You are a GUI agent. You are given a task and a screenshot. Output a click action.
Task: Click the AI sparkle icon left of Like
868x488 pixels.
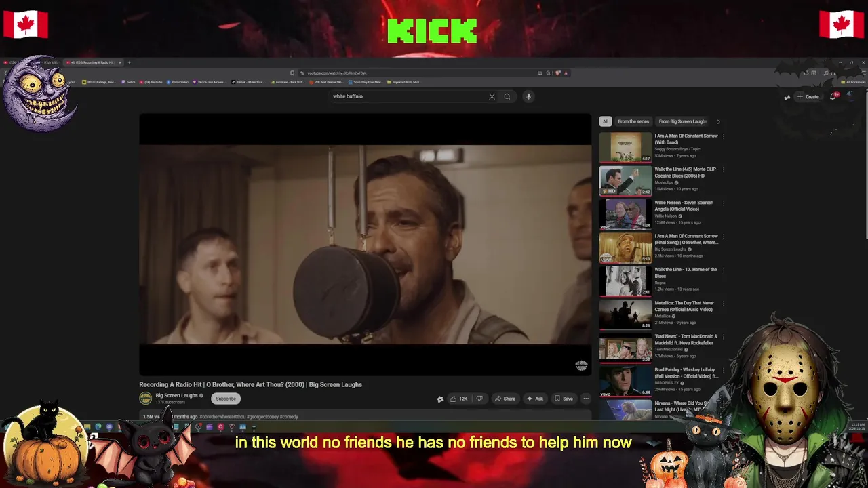440,399
